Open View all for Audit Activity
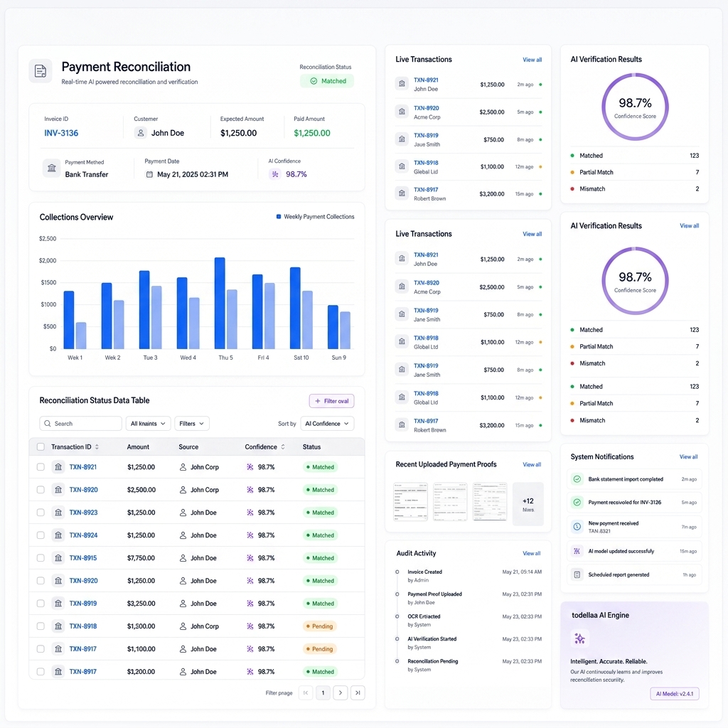Viewport: 728px width, 728px height. coord(532,553)
